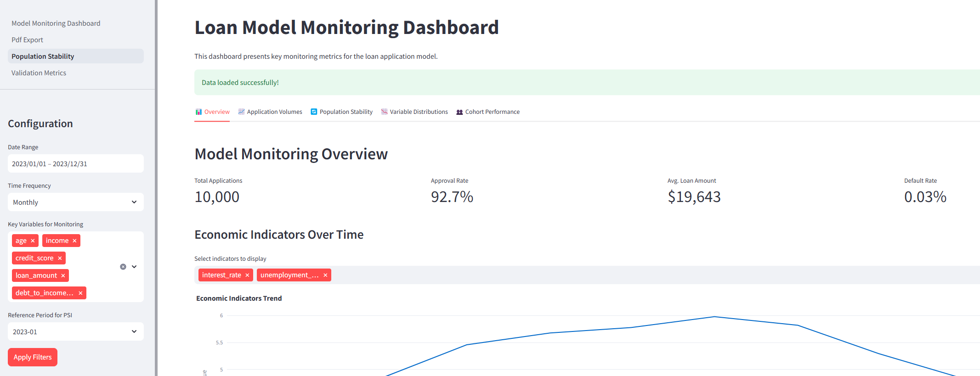Screen dimensions: 980x376
Task: Switch to the Application Volumes tab
Action: [x=270, y=112]
